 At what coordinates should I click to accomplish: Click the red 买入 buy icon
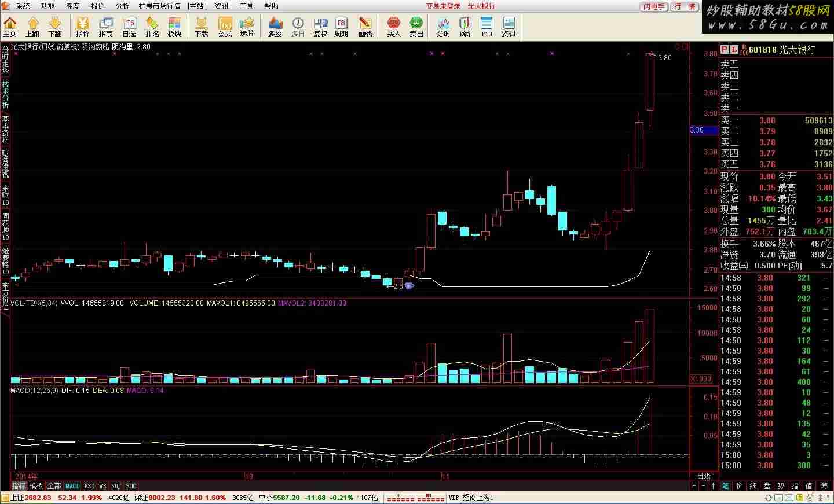[394, 27]
